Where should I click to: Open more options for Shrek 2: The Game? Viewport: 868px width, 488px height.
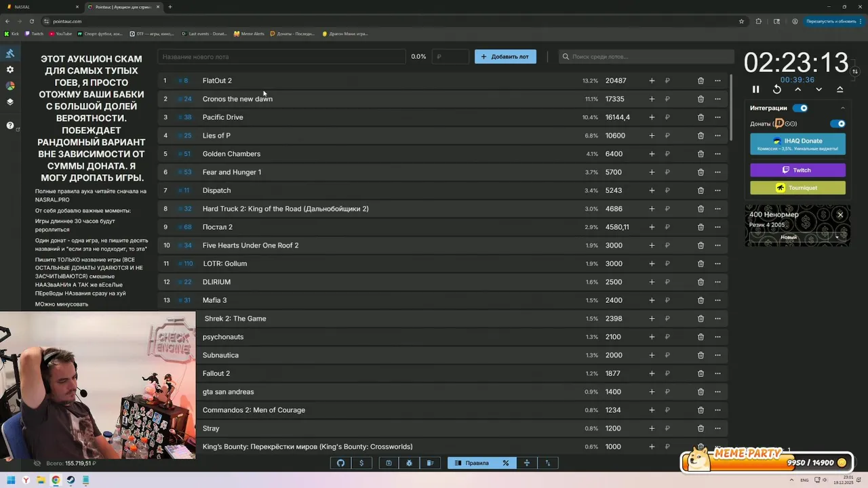(x=717, y=319)
